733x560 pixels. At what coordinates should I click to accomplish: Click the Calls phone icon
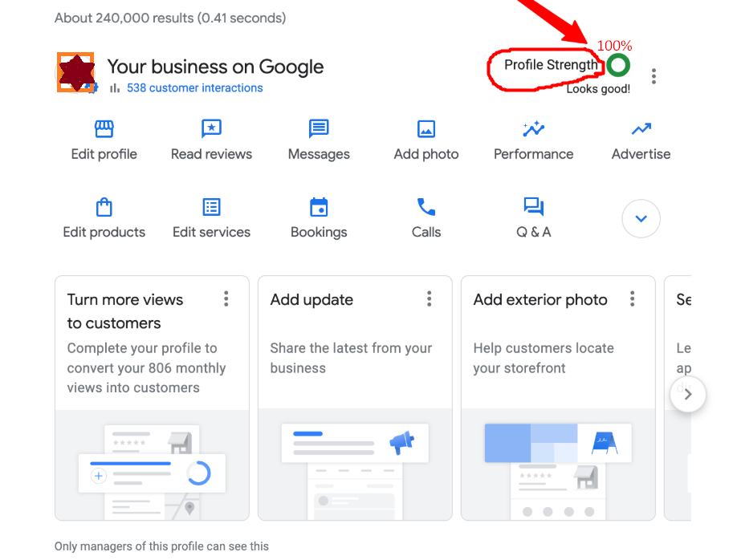coord(426,207)
